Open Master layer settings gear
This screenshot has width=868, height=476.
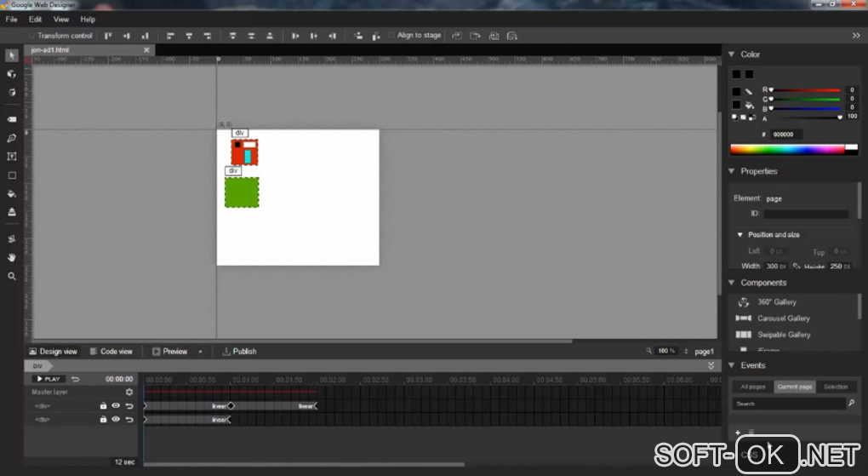(129, 392)
